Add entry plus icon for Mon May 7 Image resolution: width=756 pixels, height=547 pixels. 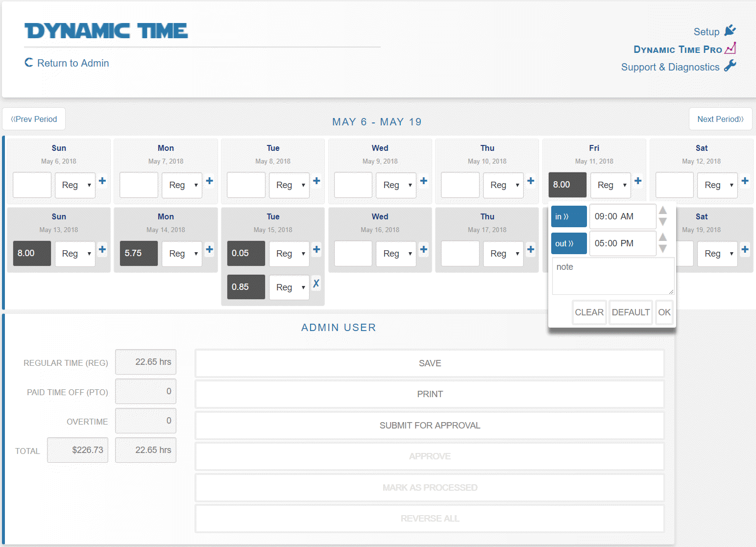pos(210,181)
